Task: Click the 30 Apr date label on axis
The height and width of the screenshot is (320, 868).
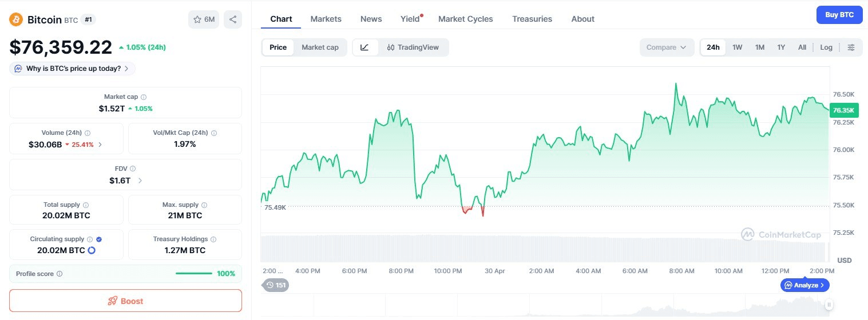Action: click(x=494, y=271)
